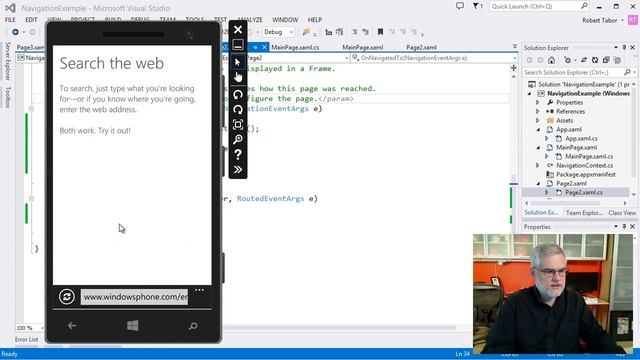Click fit to screen emulator button

[238, 124]
